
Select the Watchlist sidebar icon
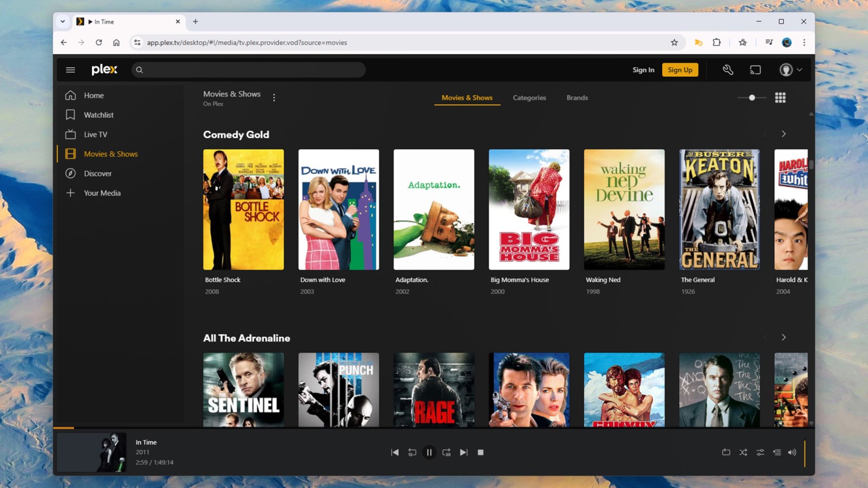(71, 115)
